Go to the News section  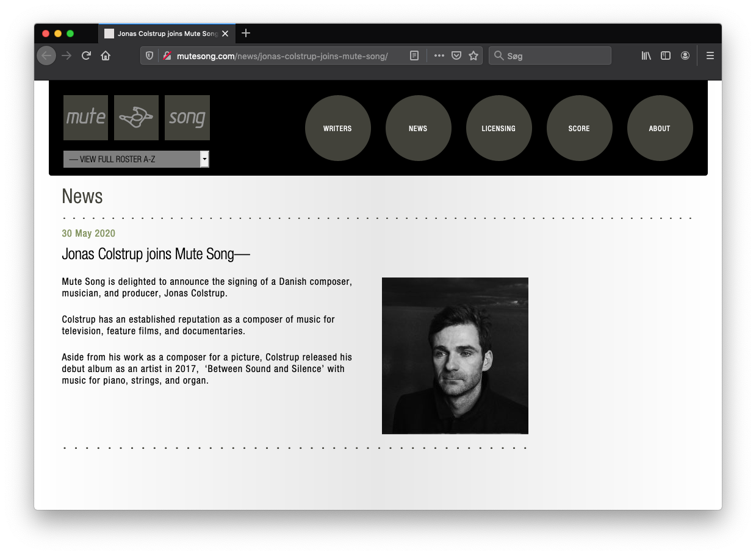click(418, 129)
